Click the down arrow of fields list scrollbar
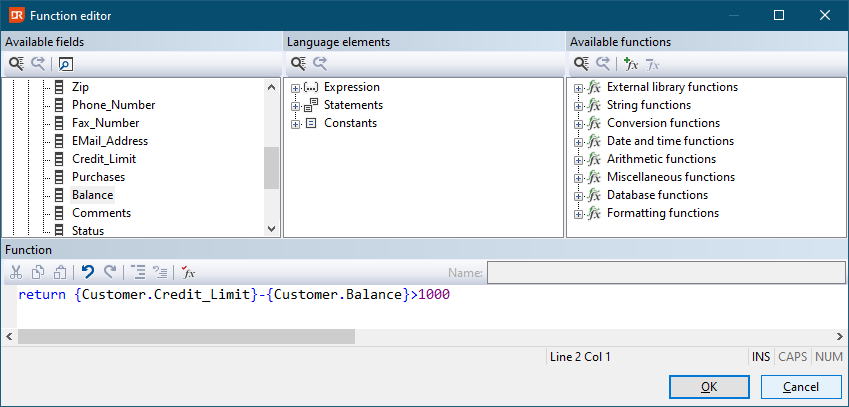The width and height of the screenshot is (849, 407). coord(272,229)
